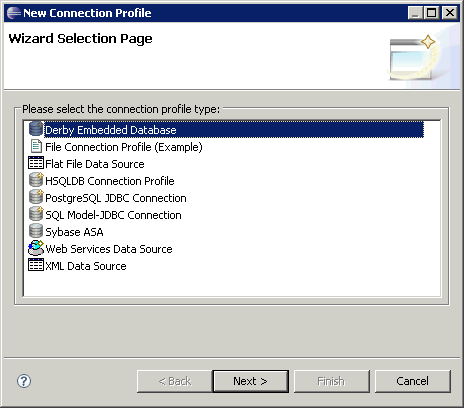Click the Derby Embedded Database icon

tap(36, 129)
